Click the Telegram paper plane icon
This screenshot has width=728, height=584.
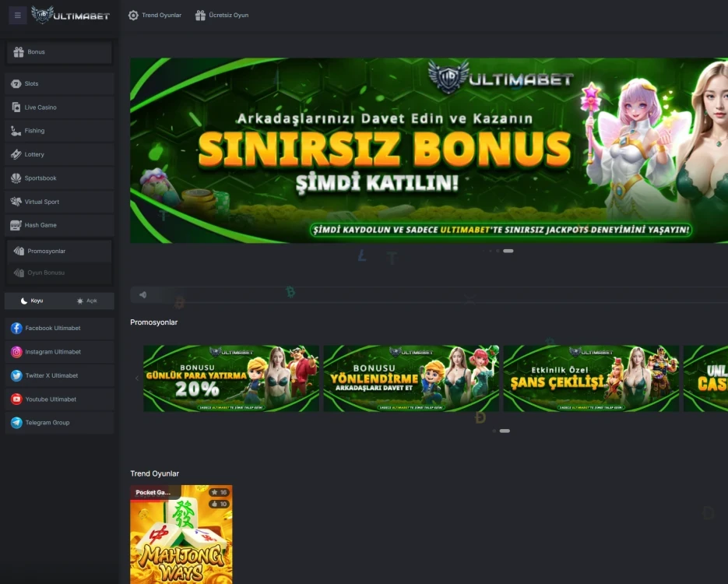(16, 423)
